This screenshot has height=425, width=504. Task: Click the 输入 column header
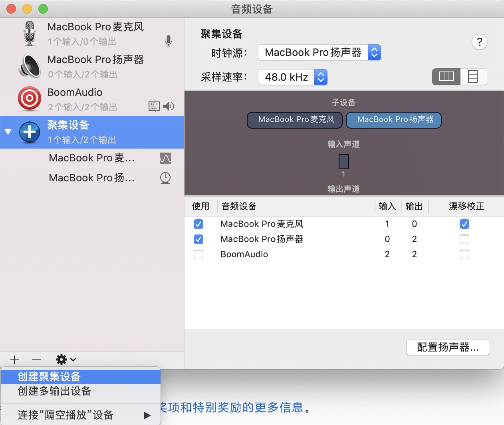point(387,206)
